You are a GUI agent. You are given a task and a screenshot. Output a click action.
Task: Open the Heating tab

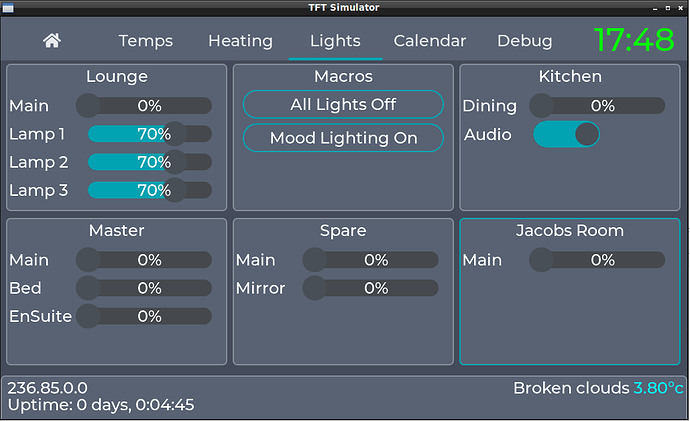tap(240, 40)
